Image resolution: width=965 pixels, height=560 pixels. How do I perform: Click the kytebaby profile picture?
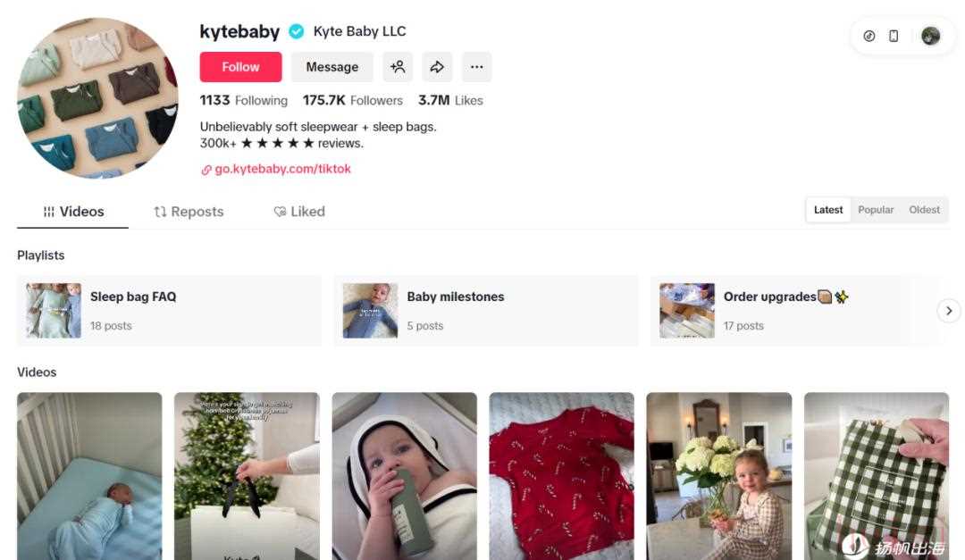[98, 98]
